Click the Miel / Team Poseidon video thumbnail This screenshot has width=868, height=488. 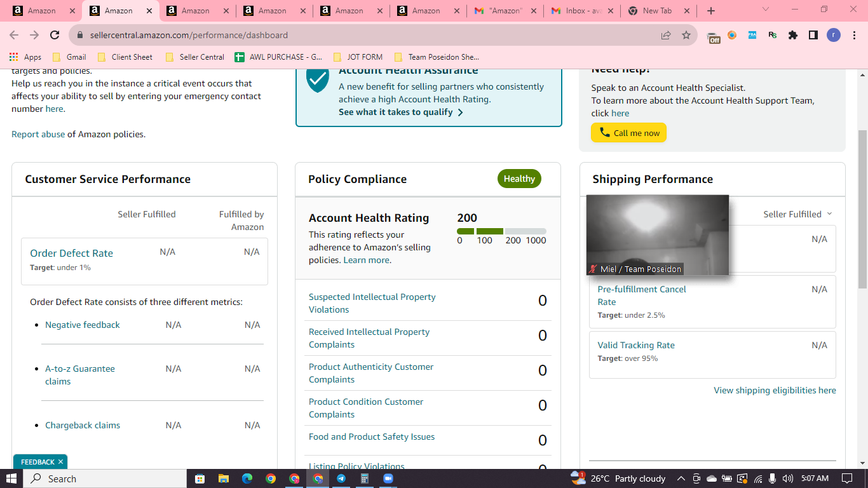657,235
